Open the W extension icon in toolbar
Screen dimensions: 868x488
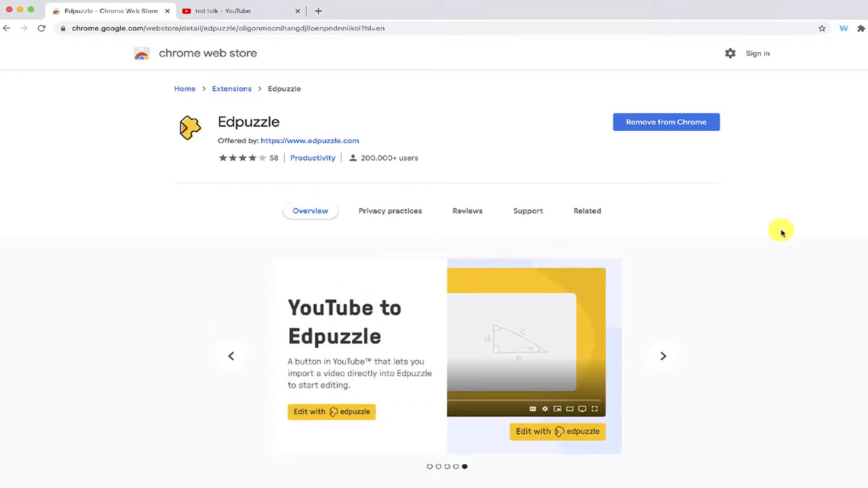844,28
